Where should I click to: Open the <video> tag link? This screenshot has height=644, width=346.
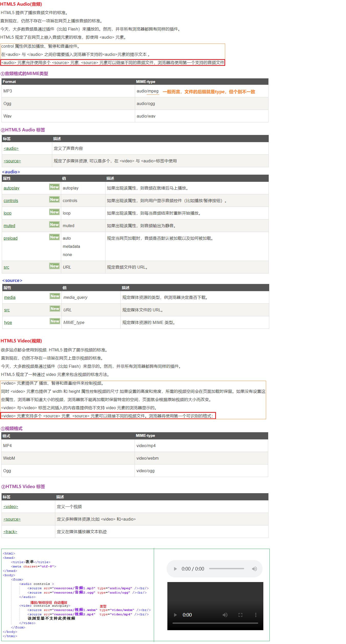[x=11, y=507]
